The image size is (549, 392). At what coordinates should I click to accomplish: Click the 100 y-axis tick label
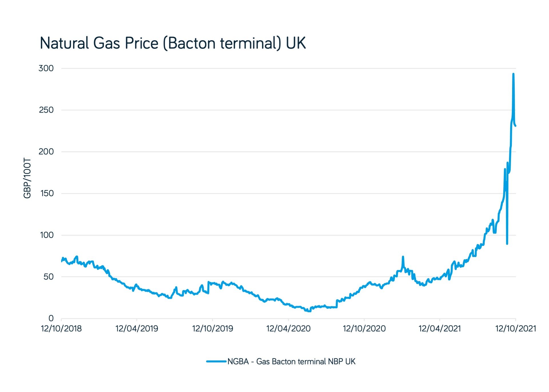pos(47,235)
